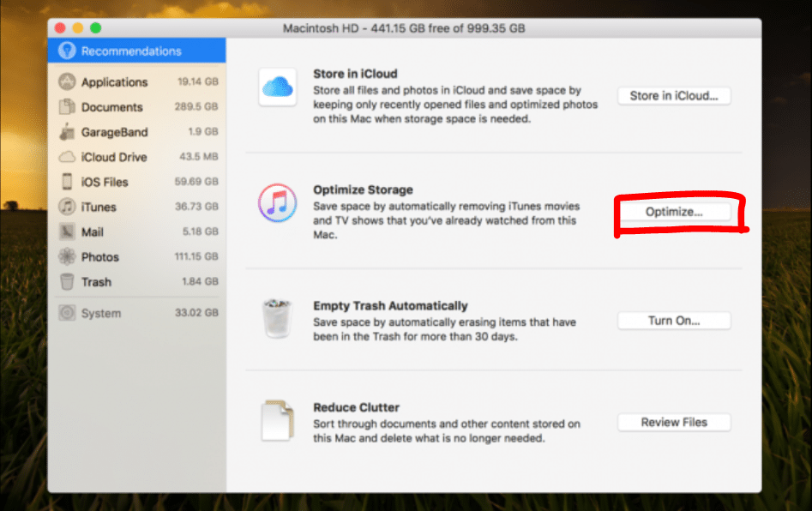
Task: Select the iTunes music note sidebar icon
Action: coord(66,207)
